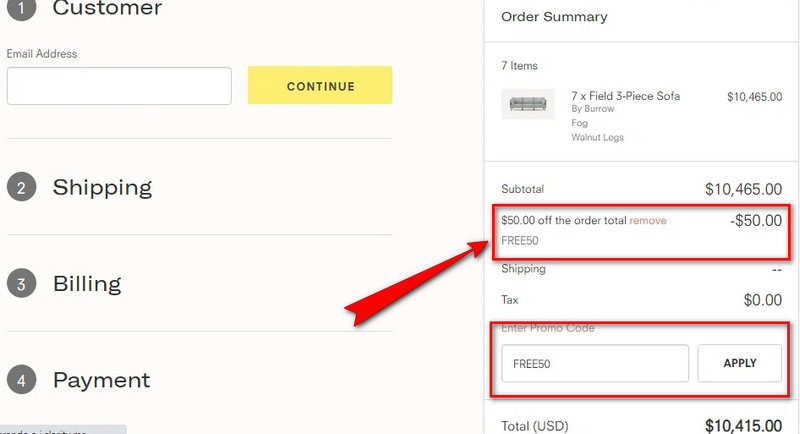Click the "By Burrow" brand text
The width and height of the screenshot is (800, 434).
point(593,109)
